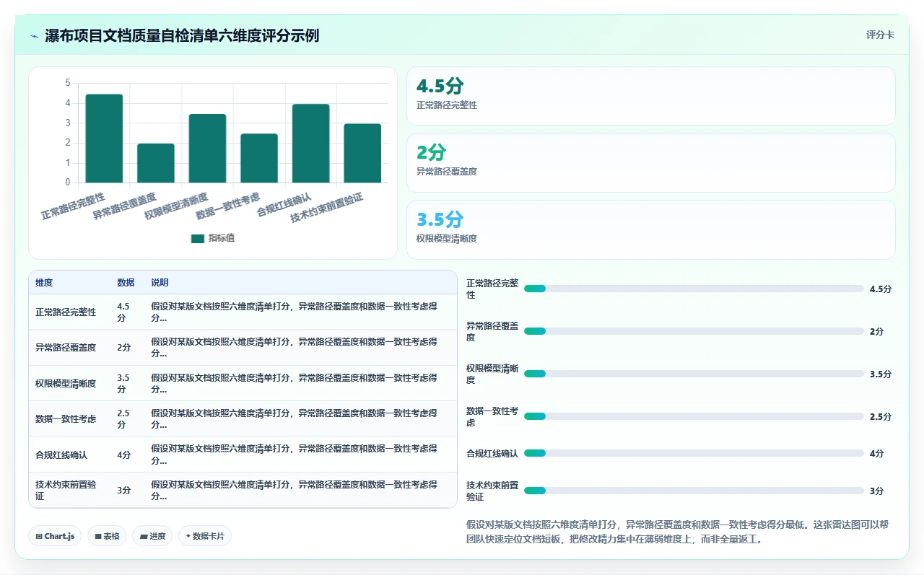Click the 说明 column header

160,283
